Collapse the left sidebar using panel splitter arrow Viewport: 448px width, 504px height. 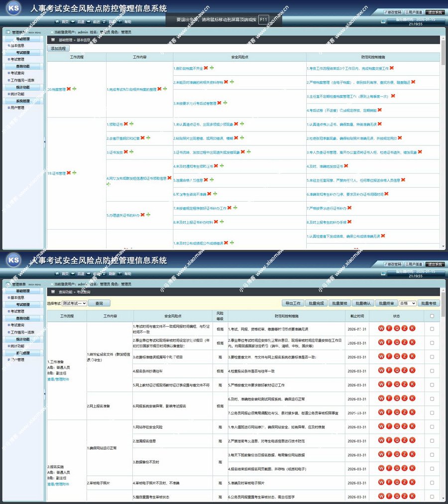coord(45,142)
